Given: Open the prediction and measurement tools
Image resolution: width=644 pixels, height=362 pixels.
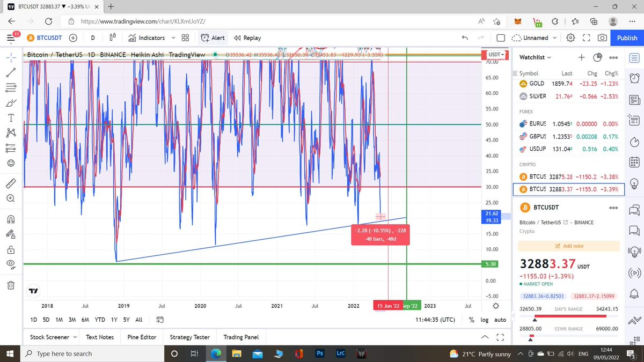Looking at the screenshot, I should 11,147.
